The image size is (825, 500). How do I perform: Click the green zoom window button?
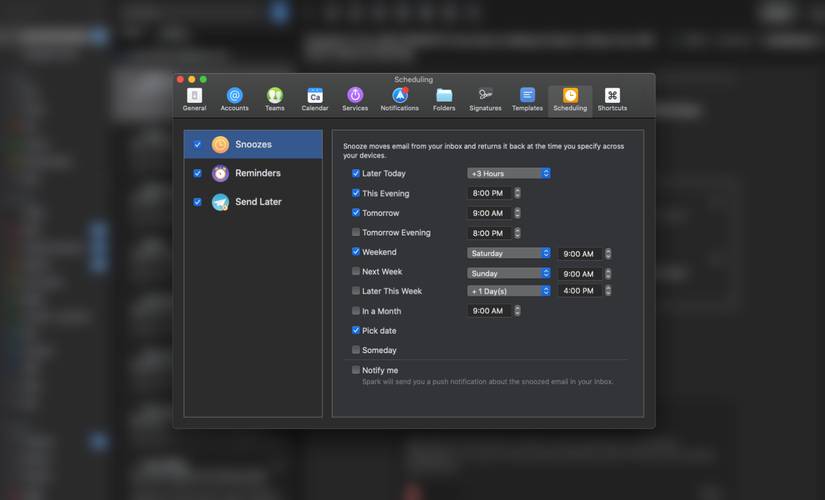pos(203,79)
